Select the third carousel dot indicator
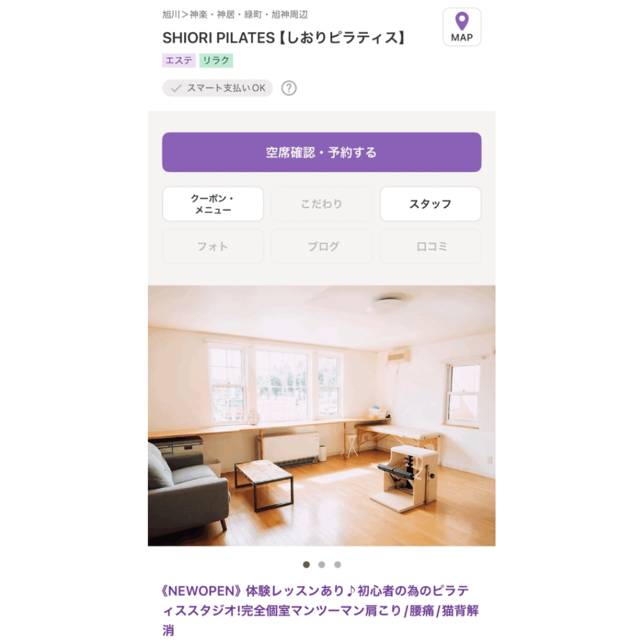The height and width of the screenshot is (644, 644). click(x=338, y=565)
